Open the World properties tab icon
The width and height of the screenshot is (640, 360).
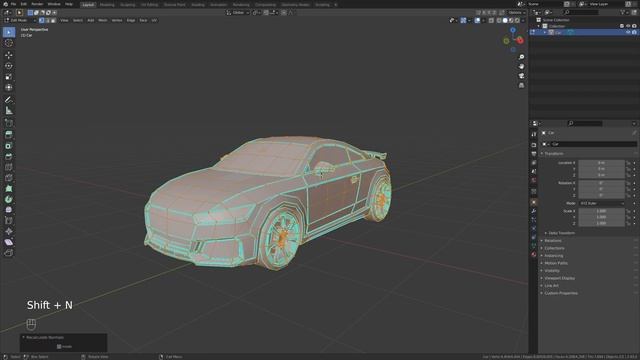pos(533,180)
